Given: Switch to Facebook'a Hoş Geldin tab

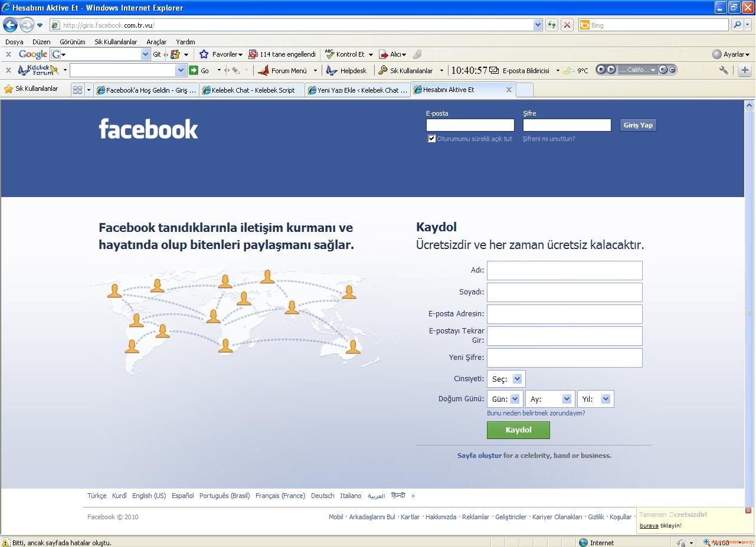Looking at the screenshot, I should (x=146, y=90).
